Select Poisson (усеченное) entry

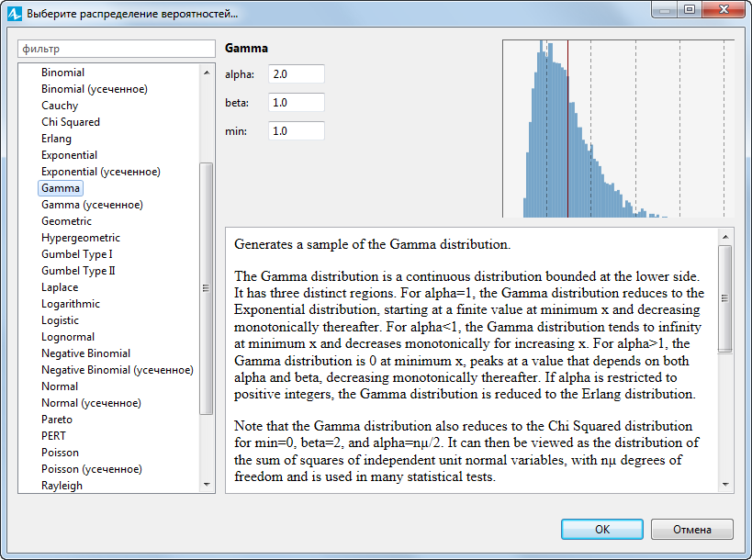click(92, 469)
